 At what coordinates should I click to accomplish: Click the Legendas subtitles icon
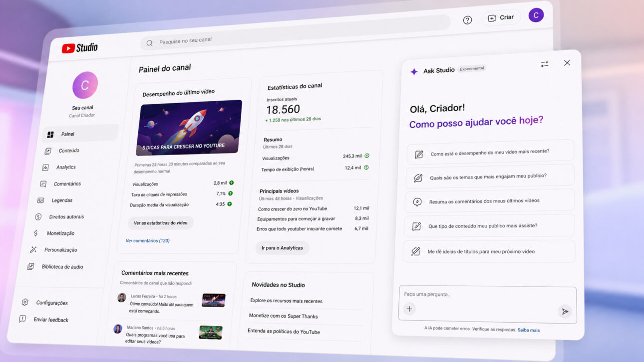(41, 200)
